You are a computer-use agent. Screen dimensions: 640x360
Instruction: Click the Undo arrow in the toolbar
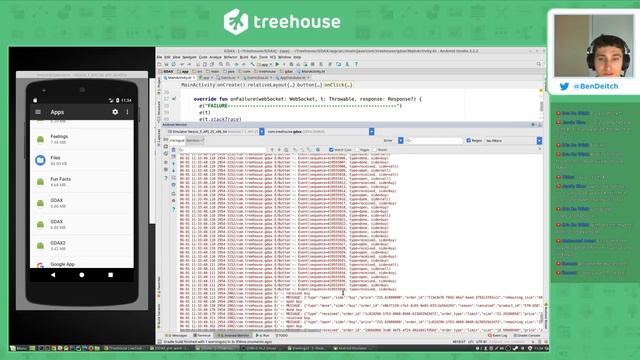click(182, 64)
